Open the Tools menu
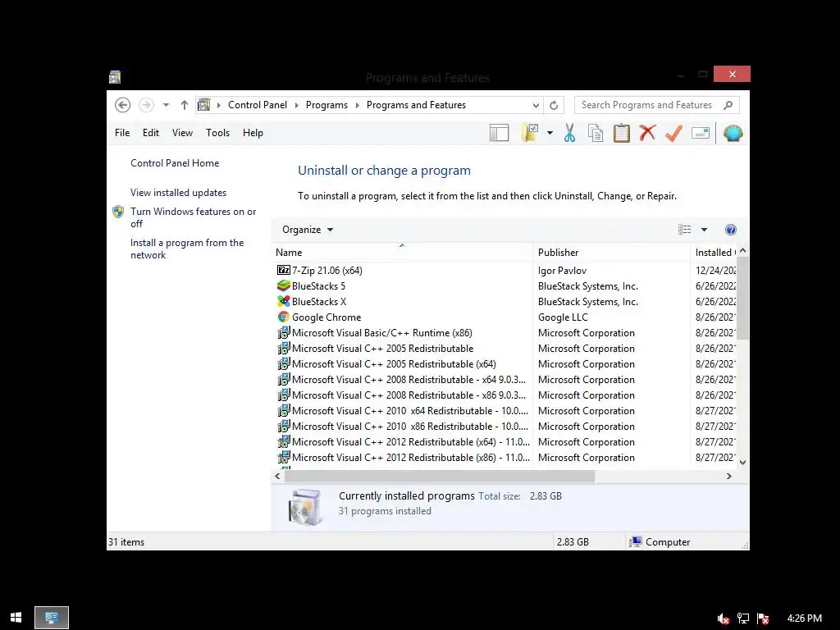The height and width of the screenshot is (630, 840). 217,133
